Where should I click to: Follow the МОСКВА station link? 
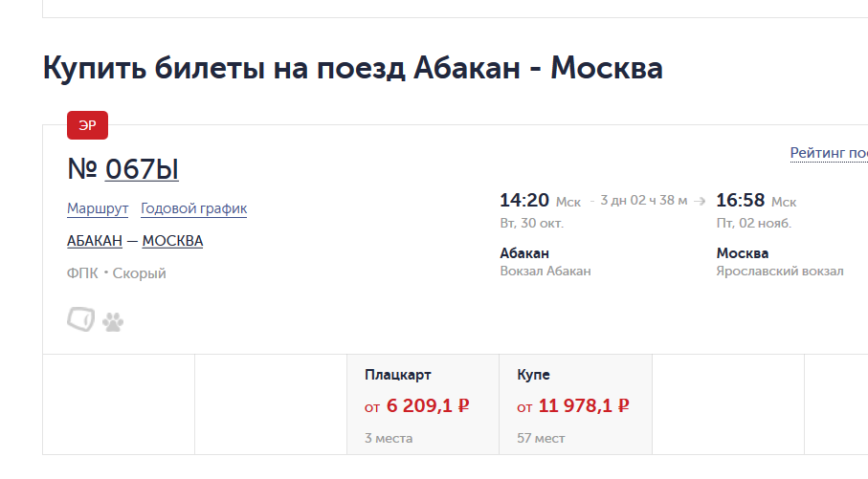[172, 241]
